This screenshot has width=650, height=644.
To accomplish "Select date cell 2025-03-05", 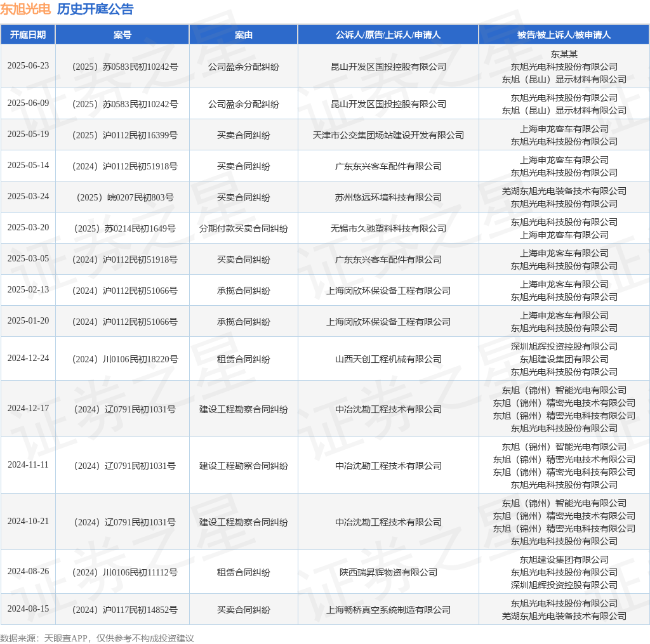I will (x=28, y=259).
